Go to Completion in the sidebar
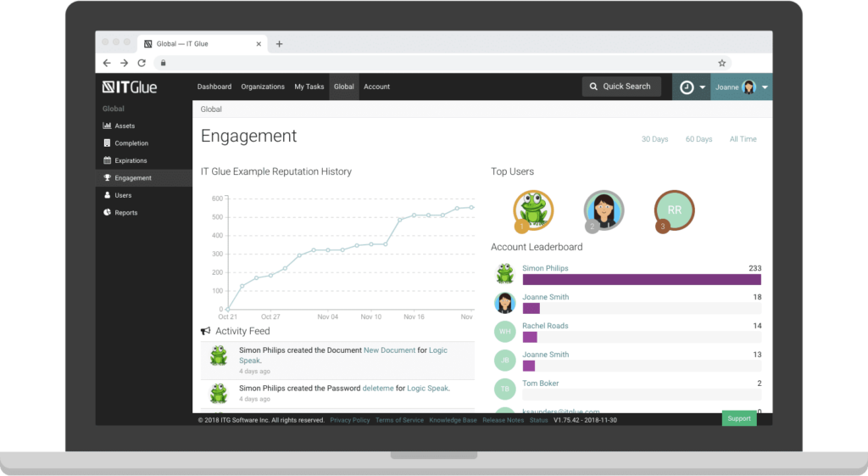The width and height of the screenshot is (868, 476). pyautogui.click(x=131, y=143)
